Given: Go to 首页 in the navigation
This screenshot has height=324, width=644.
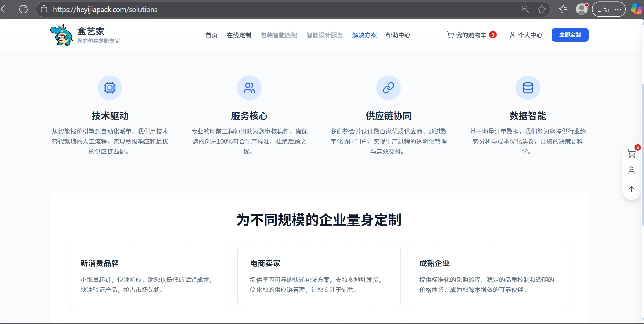Looking at the screenshot, I should tap(211, 35).
